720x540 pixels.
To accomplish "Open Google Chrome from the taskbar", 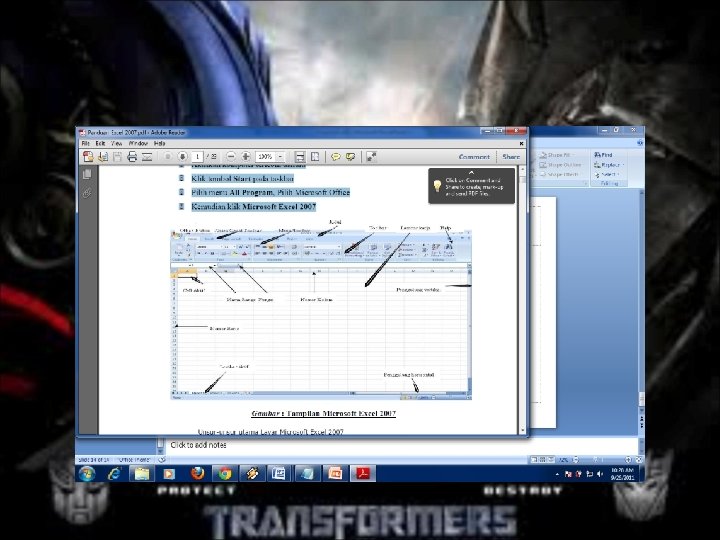I will tap(225, 473).
